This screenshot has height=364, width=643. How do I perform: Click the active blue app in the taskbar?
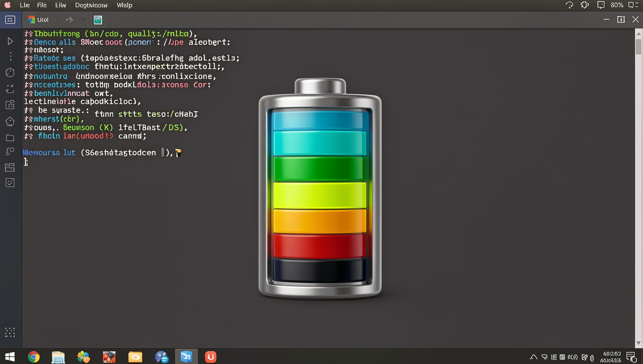[186, 357]
